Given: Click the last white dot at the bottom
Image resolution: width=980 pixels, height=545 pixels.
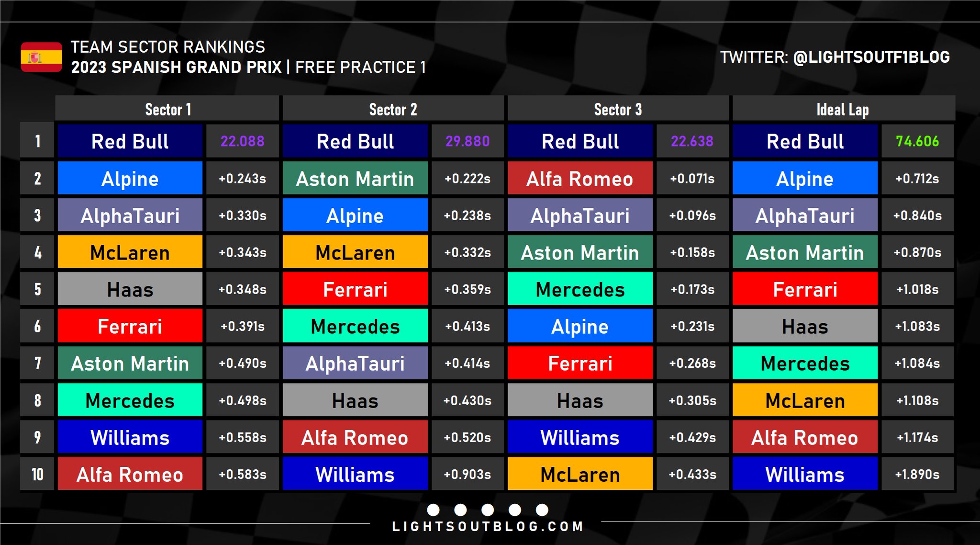Looking at the screenshot, I should pos(542,510).
